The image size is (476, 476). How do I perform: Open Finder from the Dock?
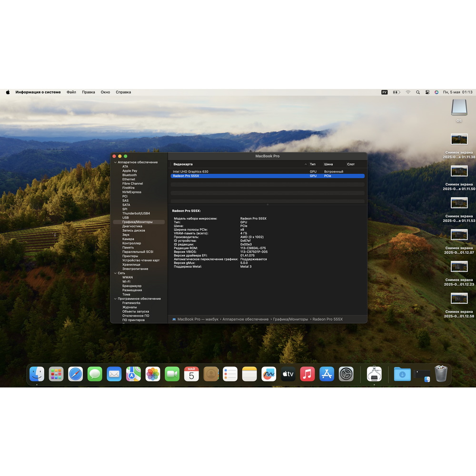tap(37, 374)
